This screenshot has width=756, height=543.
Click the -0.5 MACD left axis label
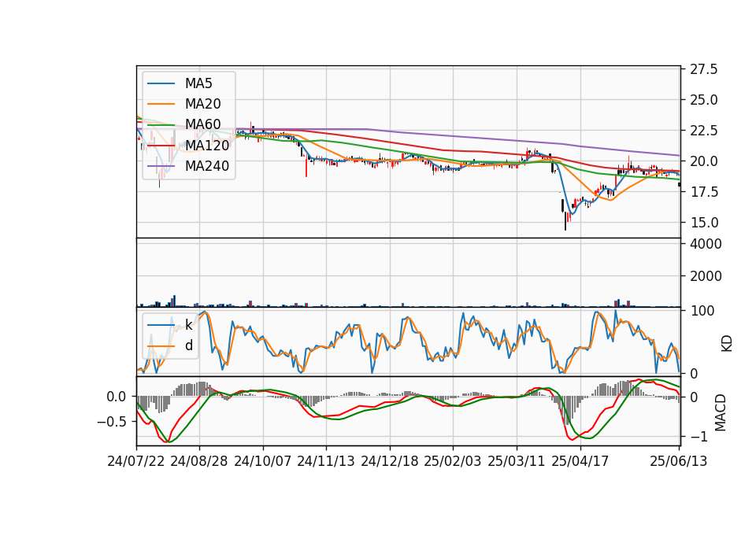[111, 422]
